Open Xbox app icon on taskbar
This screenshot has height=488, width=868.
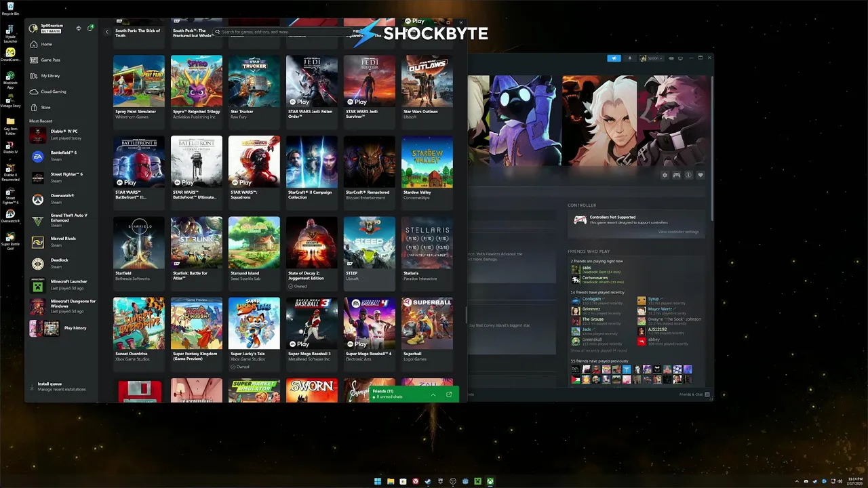click(490, 481)
